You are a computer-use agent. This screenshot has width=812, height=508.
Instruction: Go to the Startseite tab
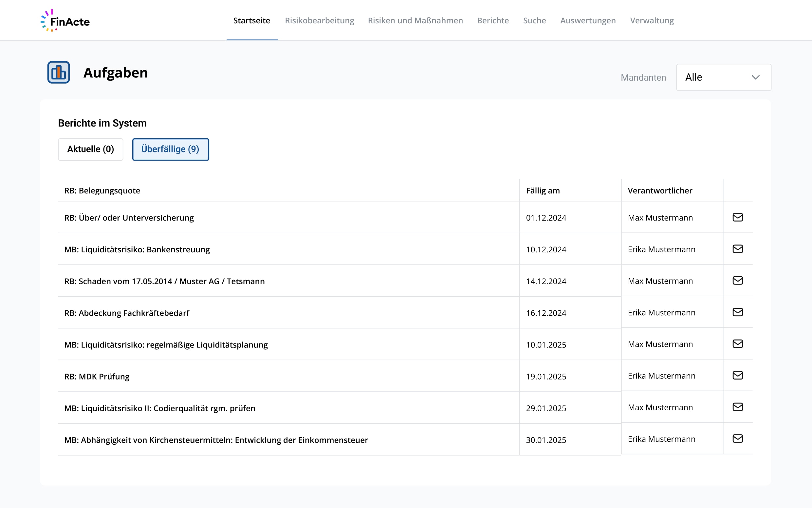point(252,21)
